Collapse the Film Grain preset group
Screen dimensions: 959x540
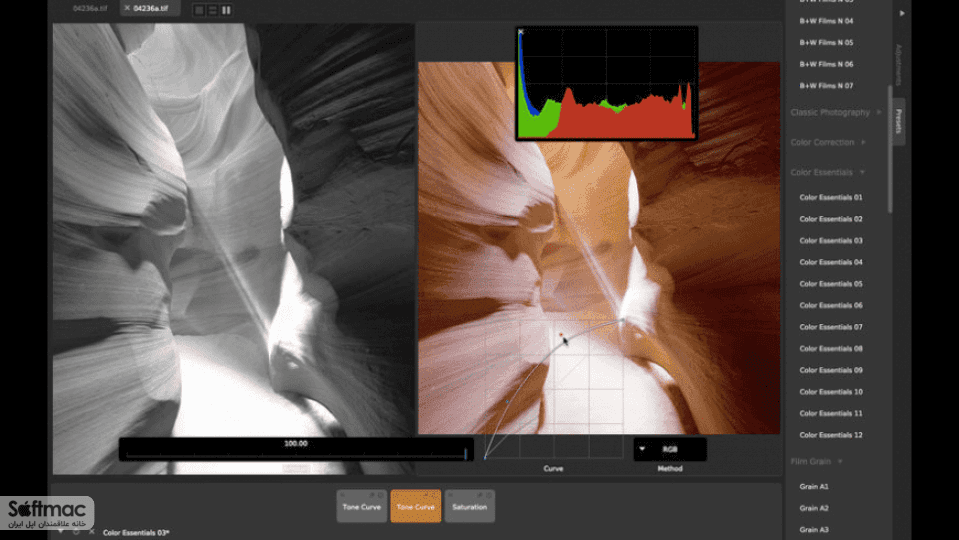[816, 462]
